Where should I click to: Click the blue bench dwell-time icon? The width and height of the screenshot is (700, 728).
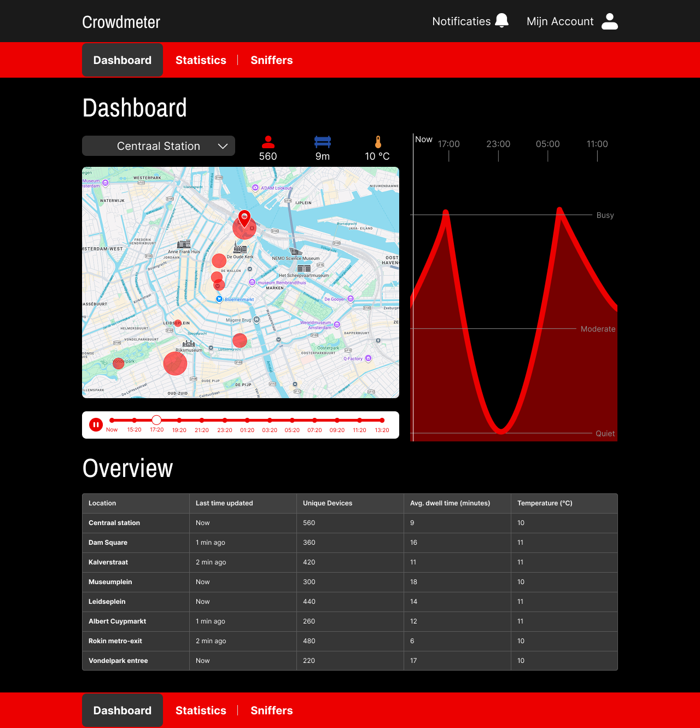(x=323, y=142)
